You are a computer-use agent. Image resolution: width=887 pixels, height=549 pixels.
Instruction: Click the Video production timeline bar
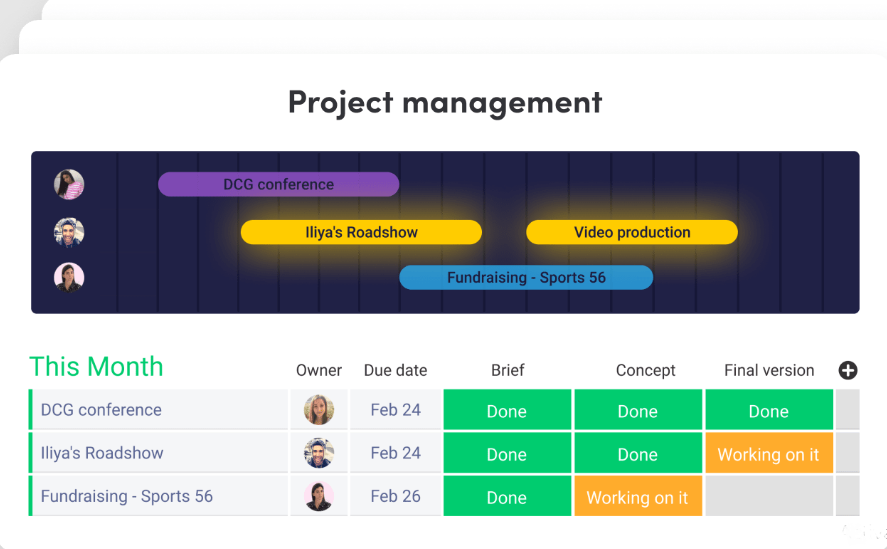[632, 232]
